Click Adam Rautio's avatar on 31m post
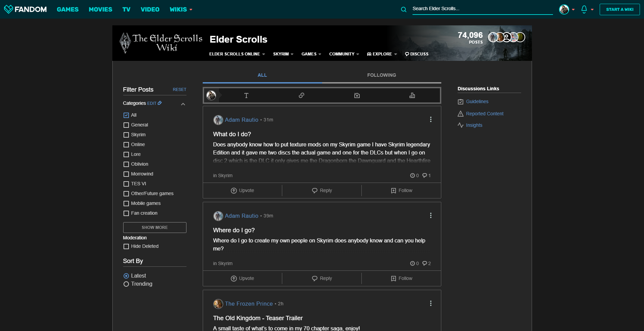Image resolution: width=644 pixels, height=331 pixels. [x=218, y=120]
